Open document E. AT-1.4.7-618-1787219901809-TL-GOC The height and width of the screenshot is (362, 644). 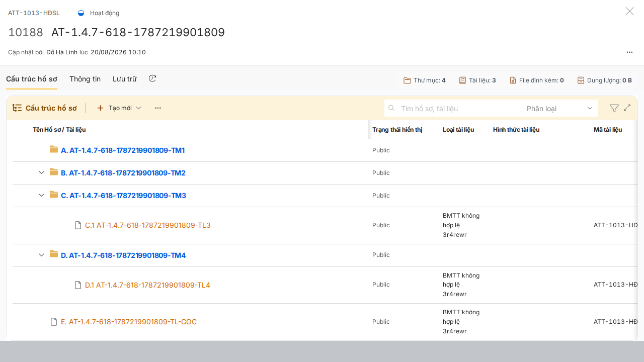[x=129, y=322]
